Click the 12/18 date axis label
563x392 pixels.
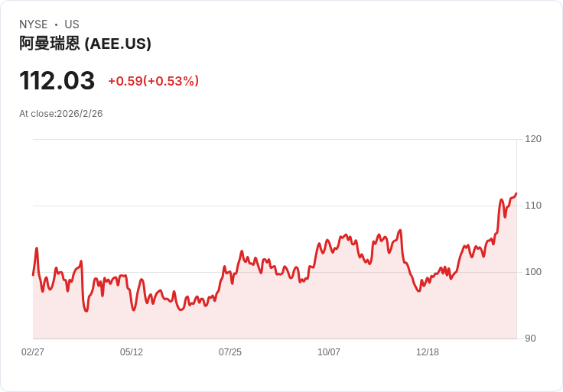[x=428, y=352]
